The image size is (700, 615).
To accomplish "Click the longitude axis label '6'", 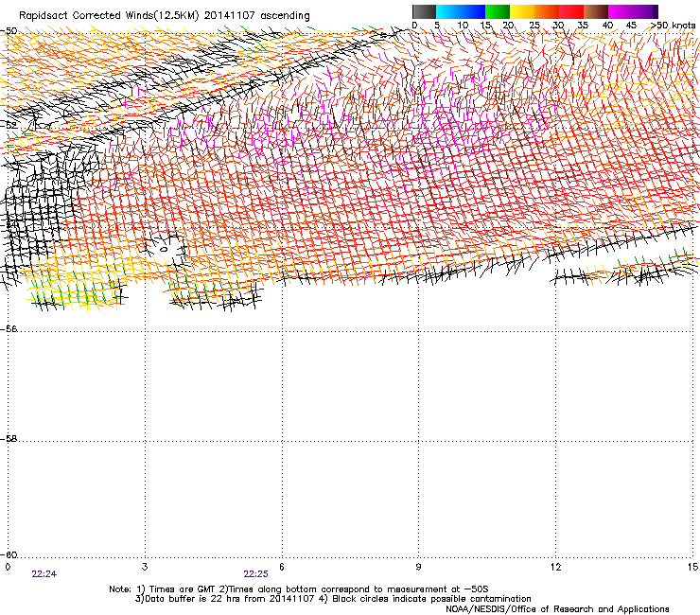I will tap(282, 567).
